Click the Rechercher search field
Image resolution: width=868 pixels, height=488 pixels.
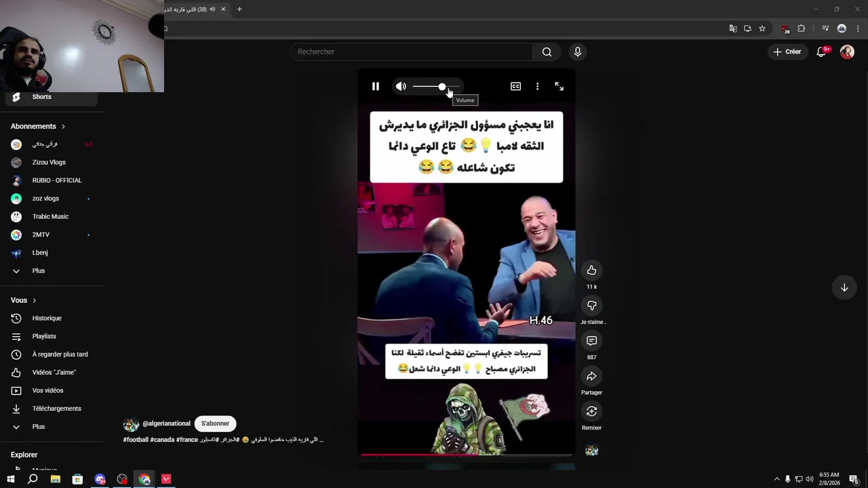(412, 52)
